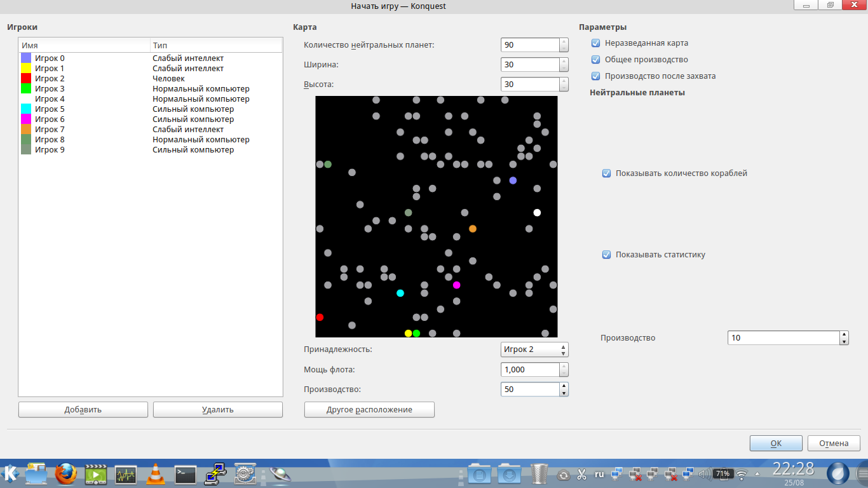Image resolution: width=868 pixels, height=488 pixels.
Task: Open the terminal from the taskbar
Action: tap(186, 473)
